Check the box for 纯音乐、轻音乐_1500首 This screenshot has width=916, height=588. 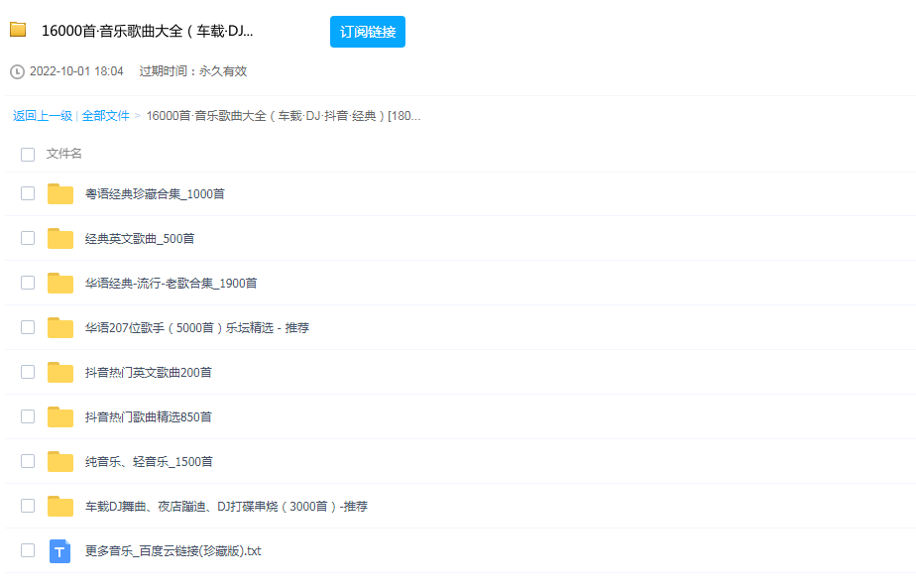(28, 461)
